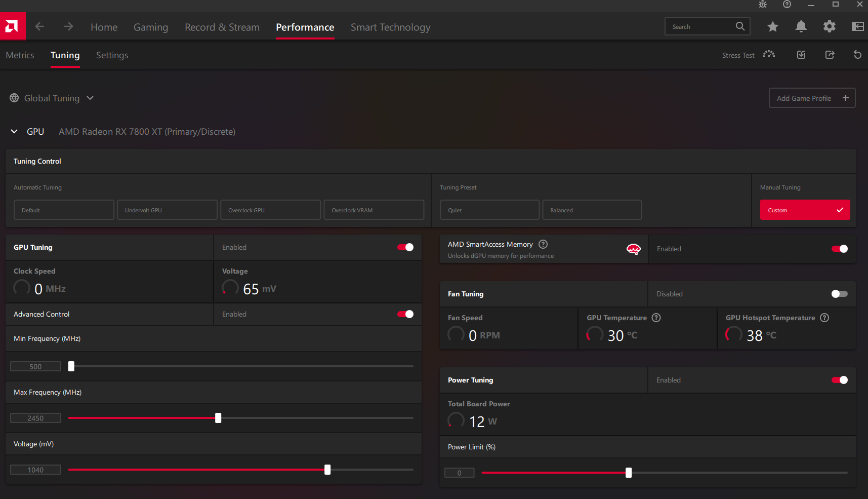Viewport: 868px width, 499px height.
Task: Collapse the GPU section chevron
Action: [14, 131]
